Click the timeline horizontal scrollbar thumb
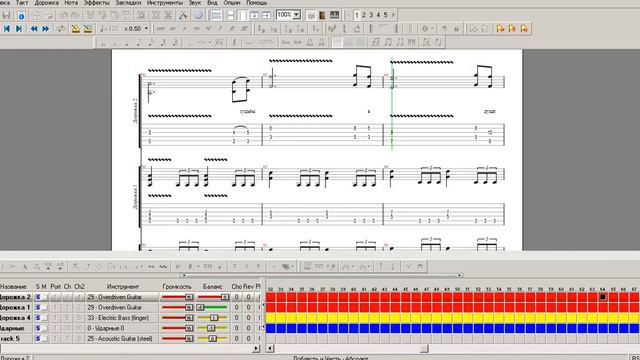 tap(424, 349)
